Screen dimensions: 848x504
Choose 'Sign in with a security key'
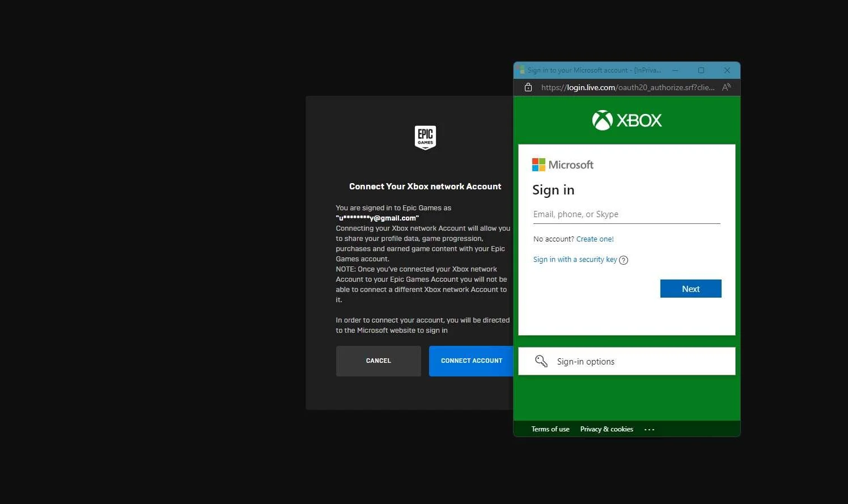pyautogui.click(x=575, y=260)
